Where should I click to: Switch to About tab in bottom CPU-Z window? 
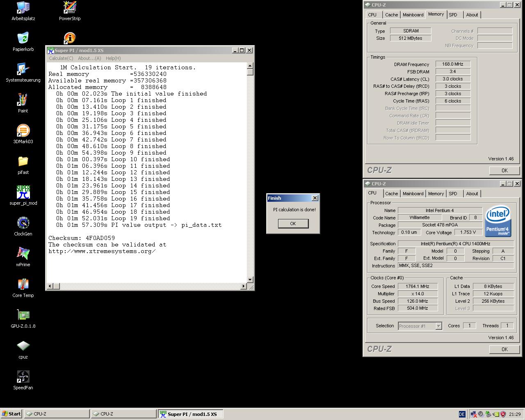(472, 194)
